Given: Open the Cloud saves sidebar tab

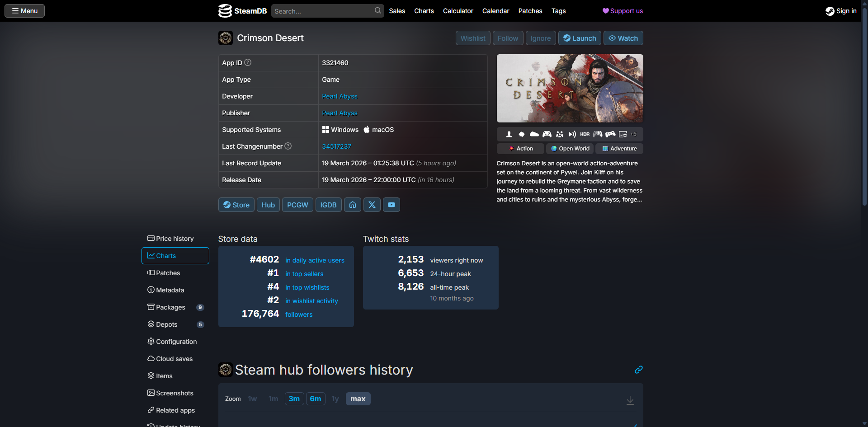Looking at the screenshot, I should pyautogui.click(x=175, y=359).
